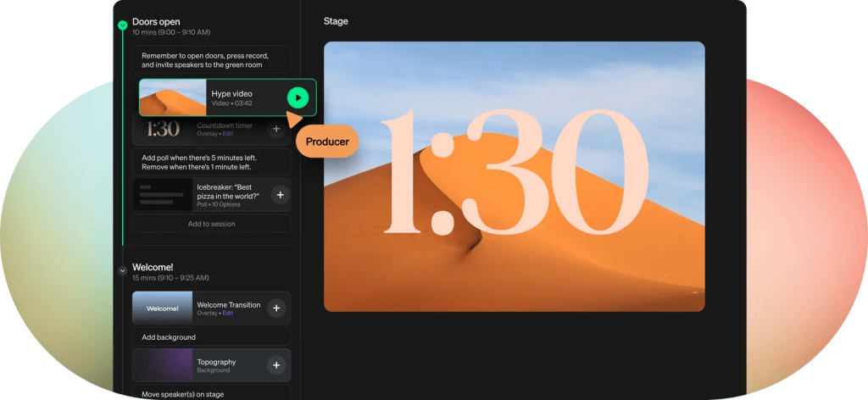This screenshot has height=400, width=868.
Task: Click the 'Add poll when there's 5 minutes' note
Action: point(211,162)
